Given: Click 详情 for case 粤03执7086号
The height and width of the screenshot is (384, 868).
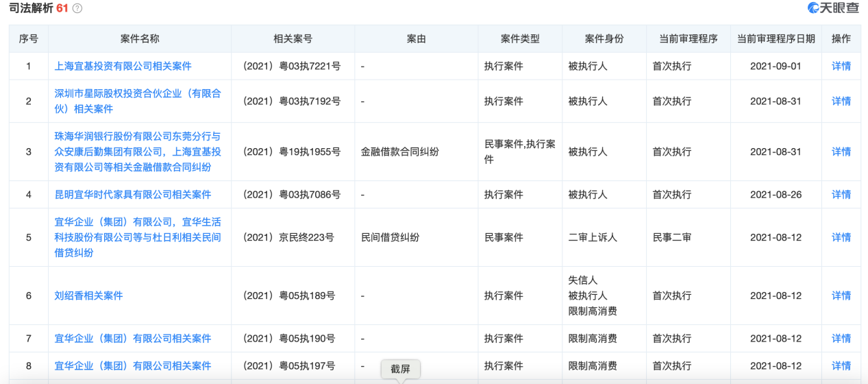Looking at the screenshot, I should [841, 195].
